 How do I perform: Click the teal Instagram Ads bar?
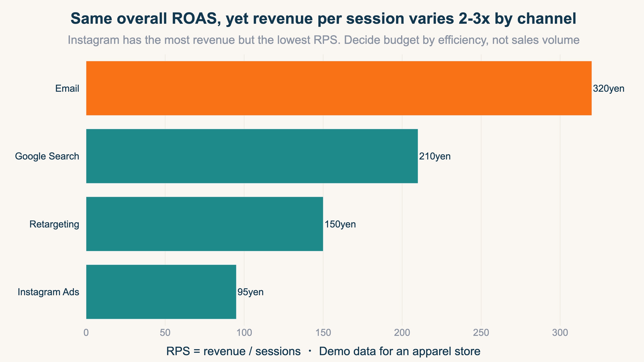161,292
